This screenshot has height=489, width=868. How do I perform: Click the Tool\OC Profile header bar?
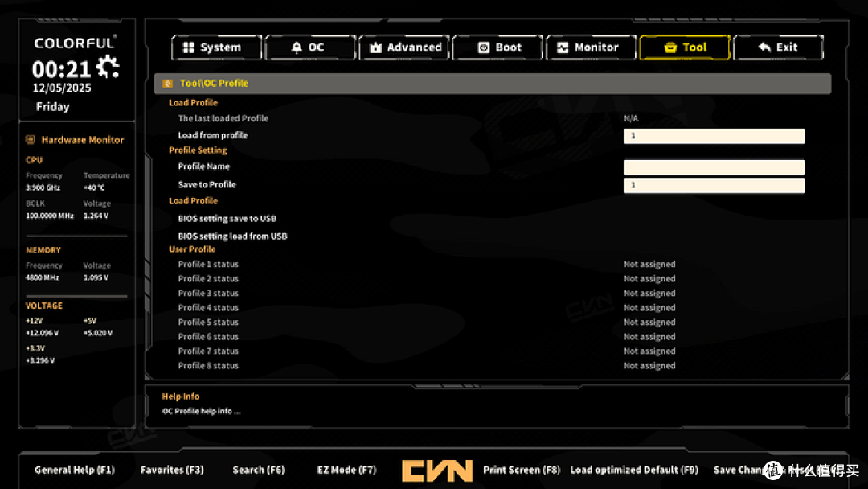tap(492, 84)
